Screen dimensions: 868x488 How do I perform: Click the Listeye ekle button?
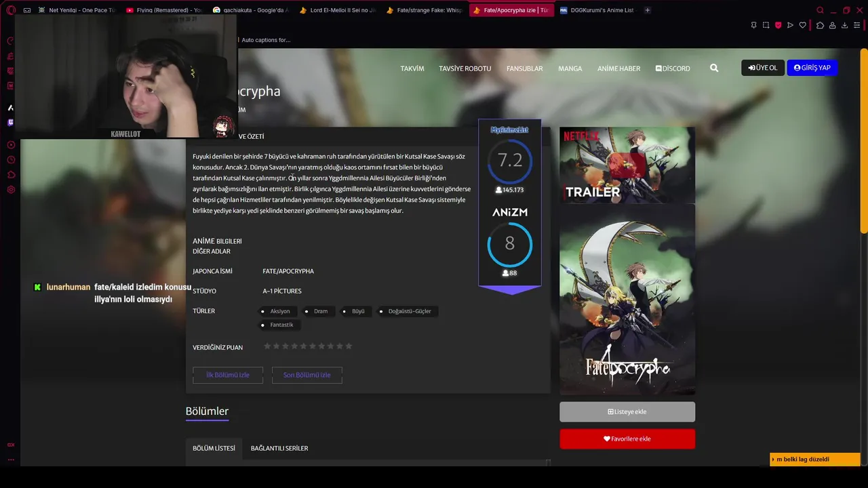[x=627, y=411]
